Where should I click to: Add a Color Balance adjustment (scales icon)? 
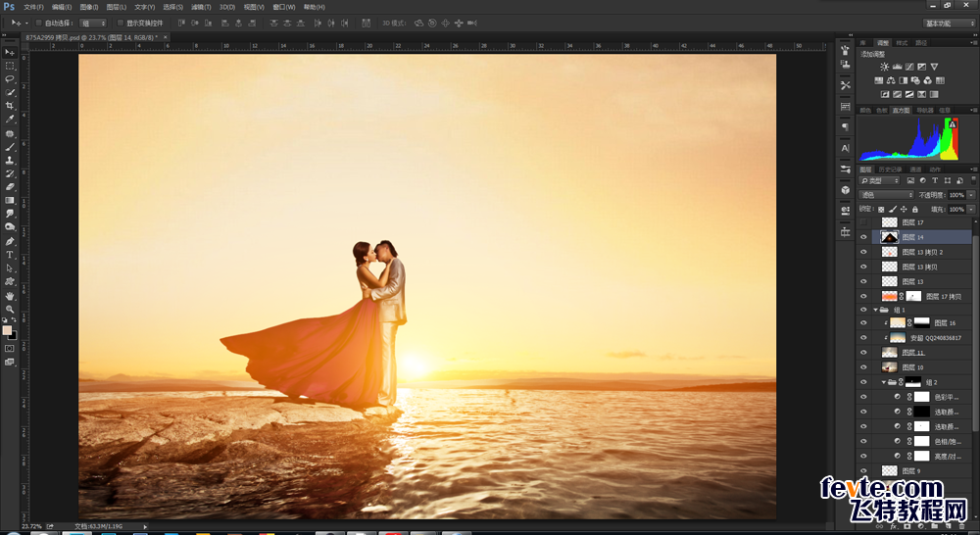click(x=891, y=80)
